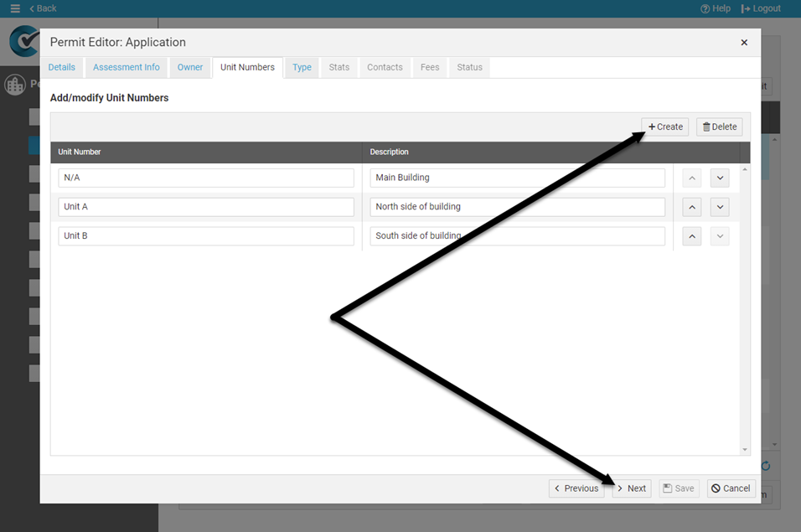This screenshot has height=532, width=801.
Task: Go to the Type tab
Action: tap(302, 67)
